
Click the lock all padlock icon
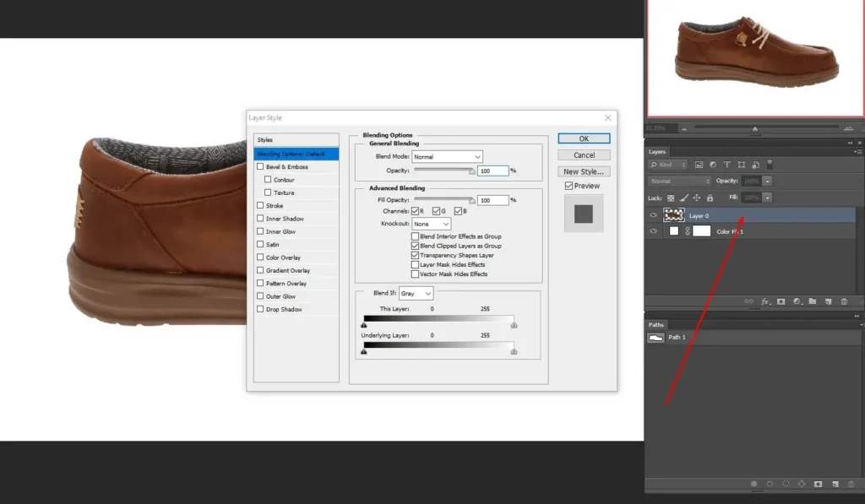(710, 198)
